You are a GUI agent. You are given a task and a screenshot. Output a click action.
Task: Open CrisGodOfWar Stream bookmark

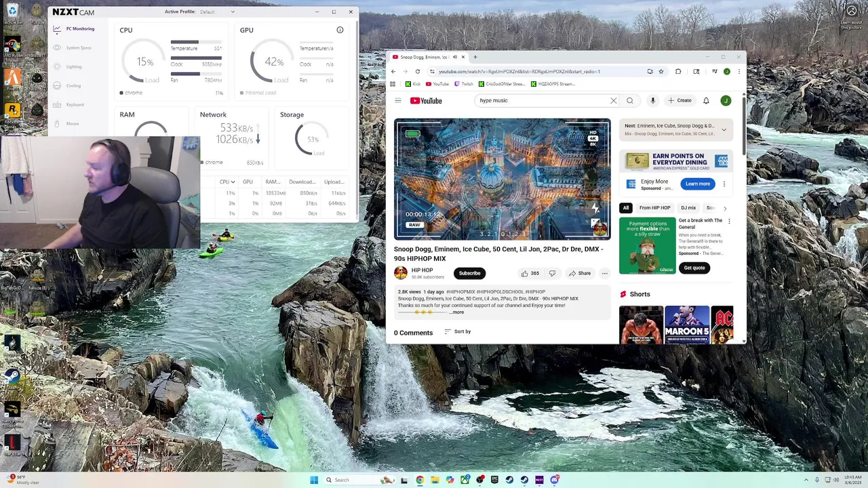(502, 84)
